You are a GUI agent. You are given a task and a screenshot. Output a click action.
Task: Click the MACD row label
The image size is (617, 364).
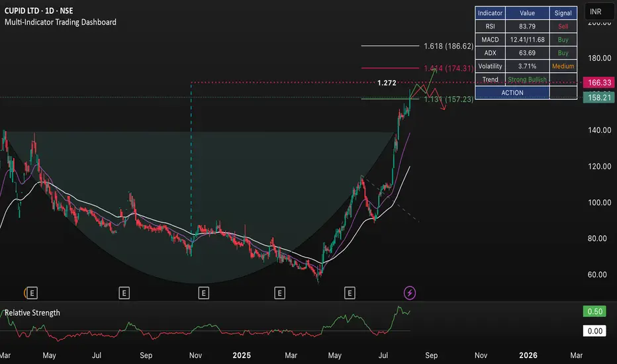point(490,40)
